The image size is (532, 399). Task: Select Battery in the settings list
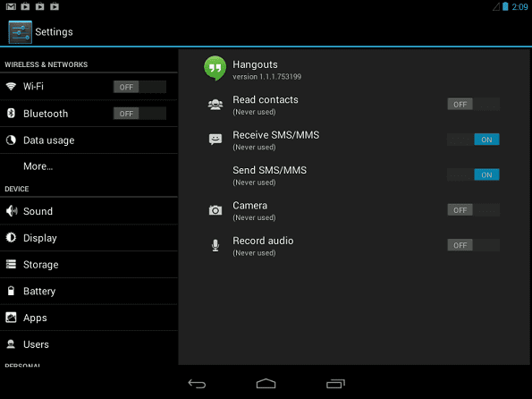pyautogui.click(x=89, y=291)
